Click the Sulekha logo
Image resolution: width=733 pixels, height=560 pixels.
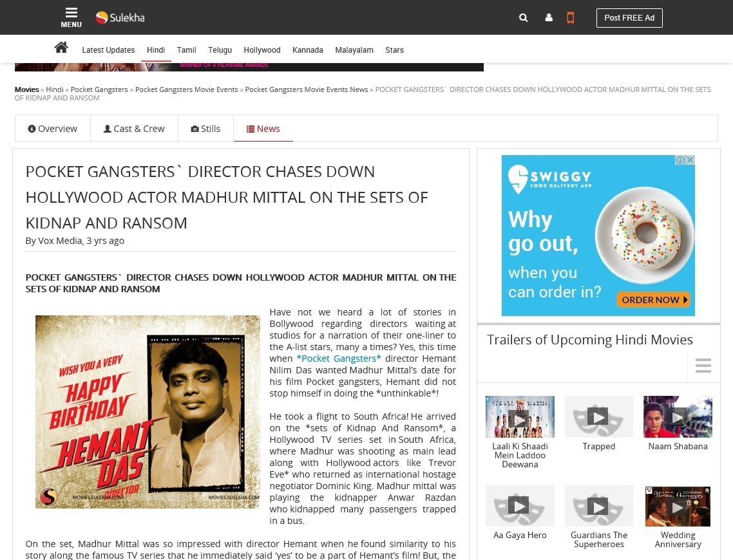tap(120, 18)
